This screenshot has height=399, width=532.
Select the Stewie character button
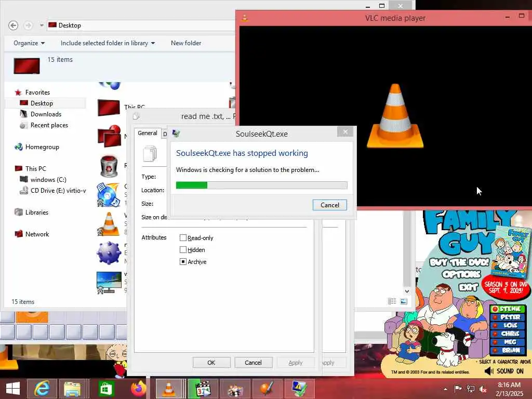pos(507,309)
